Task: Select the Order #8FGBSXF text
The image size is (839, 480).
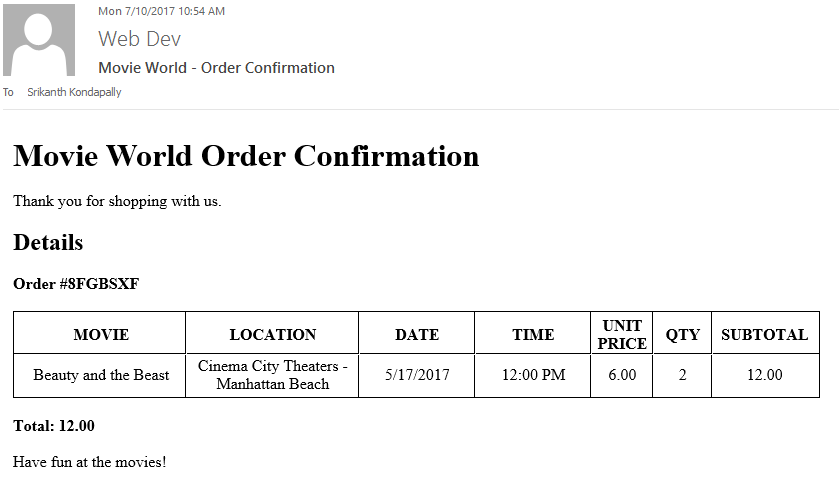Action: click(76, 284)
